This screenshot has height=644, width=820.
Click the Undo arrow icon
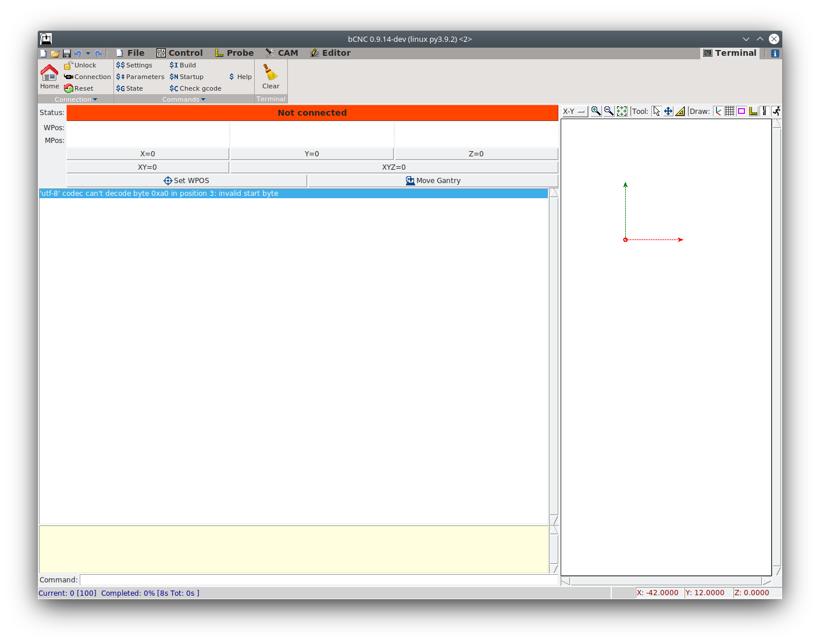(x=78, y=53)
